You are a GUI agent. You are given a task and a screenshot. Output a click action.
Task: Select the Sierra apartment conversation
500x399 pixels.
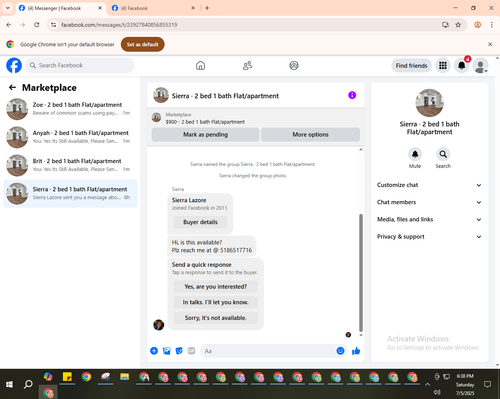coord(70,193)
